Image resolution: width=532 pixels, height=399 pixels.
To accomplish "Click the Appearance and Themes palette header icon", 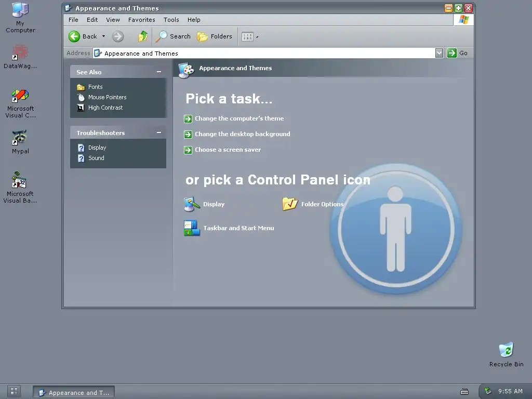I will pos(187,70).
